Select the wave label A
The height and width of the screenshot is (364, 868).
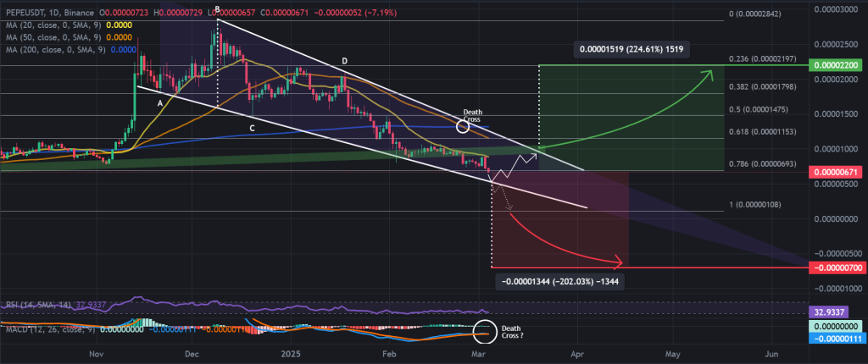pos(159,103)
